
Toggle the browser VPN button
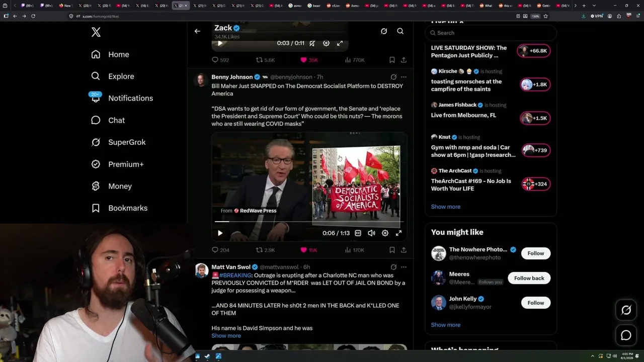597,16
